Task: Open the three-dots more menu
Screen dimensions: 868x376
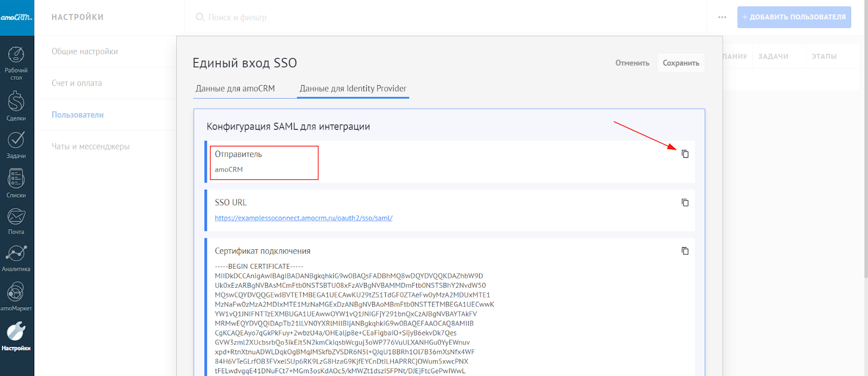Action: 722,17
